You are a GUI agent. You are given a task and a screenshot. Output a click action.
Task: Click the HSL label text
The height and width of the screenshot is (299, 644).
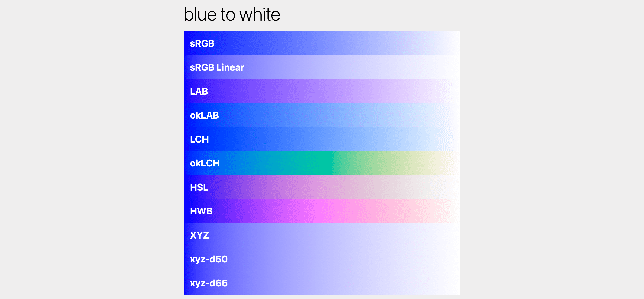click(199, 187)
